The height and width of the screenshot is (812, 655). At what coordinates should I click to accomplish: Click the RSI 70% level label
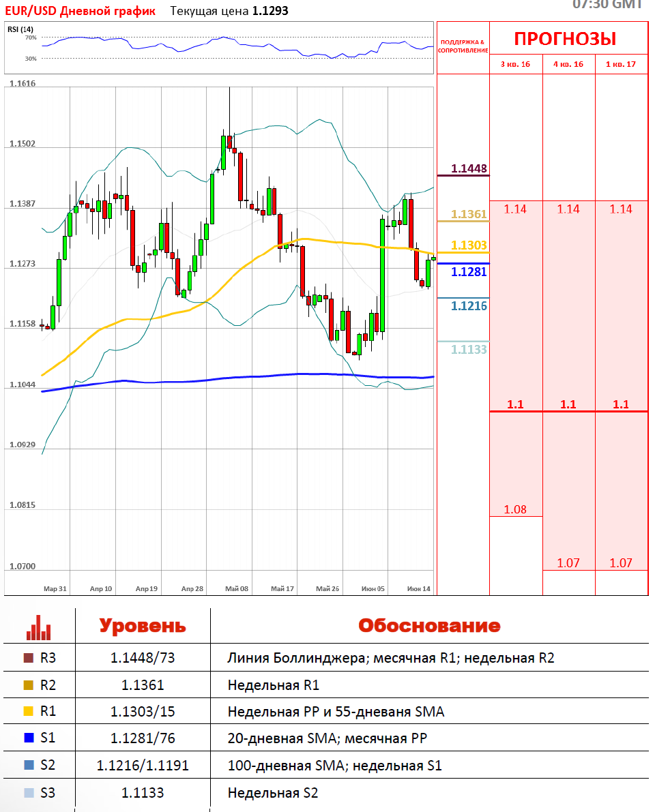point(31,37)
